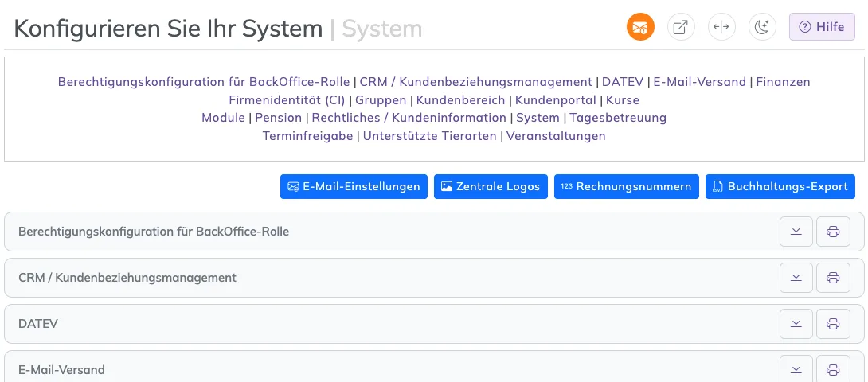Viewport: 868px width, 382px height.
Task: Print the E-Mail-Versand section
Action: [x=833, y=369]
